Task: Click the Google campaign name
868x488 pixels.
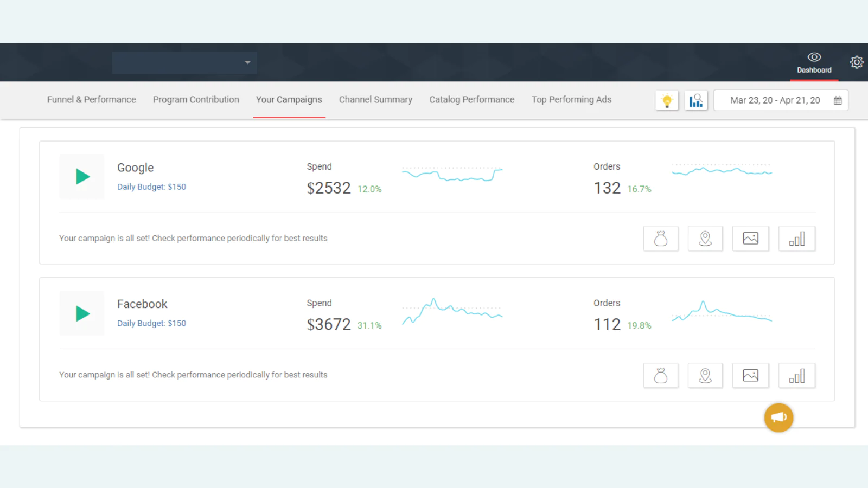Action: click(x=136, y=168)
